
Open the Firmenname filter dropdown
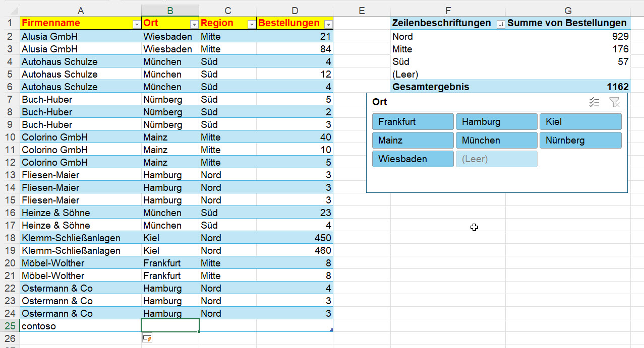(x=136, y=24)
